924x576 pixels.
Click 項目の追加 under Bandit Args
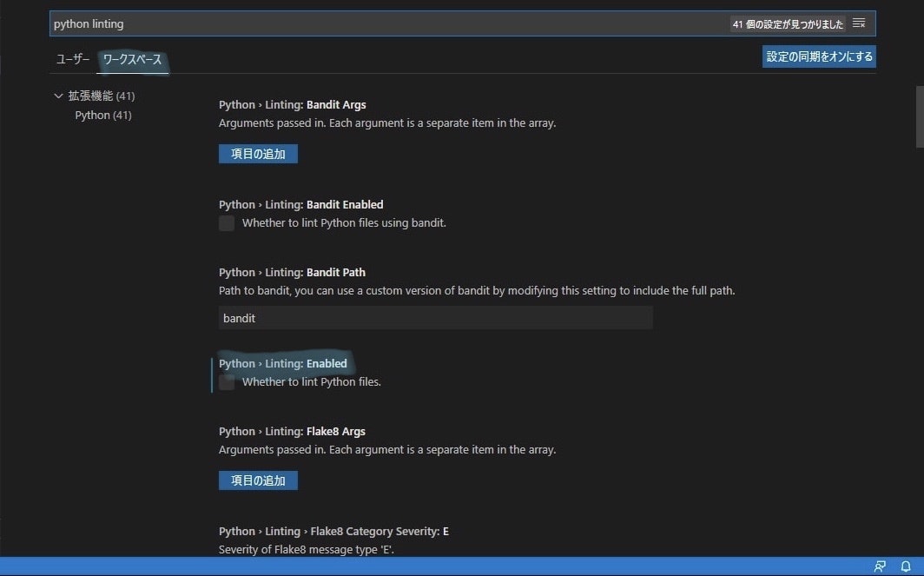pyautogui.click(x=258, y=154)
